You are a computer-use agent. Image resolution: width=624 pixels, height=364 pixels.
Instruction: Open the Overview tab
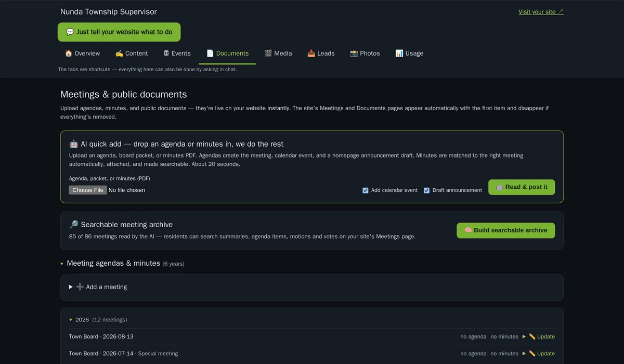coord(82,54)
